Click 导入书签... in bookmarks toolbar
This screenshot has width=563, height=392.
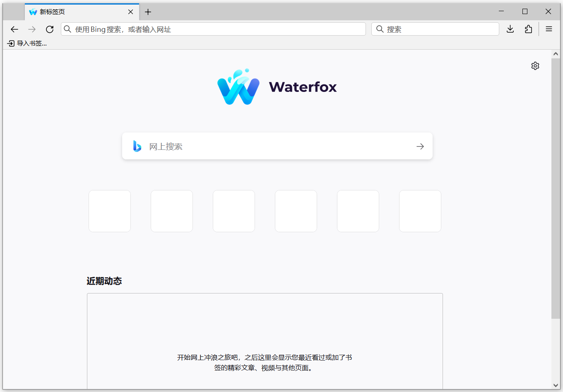point(27,43)
